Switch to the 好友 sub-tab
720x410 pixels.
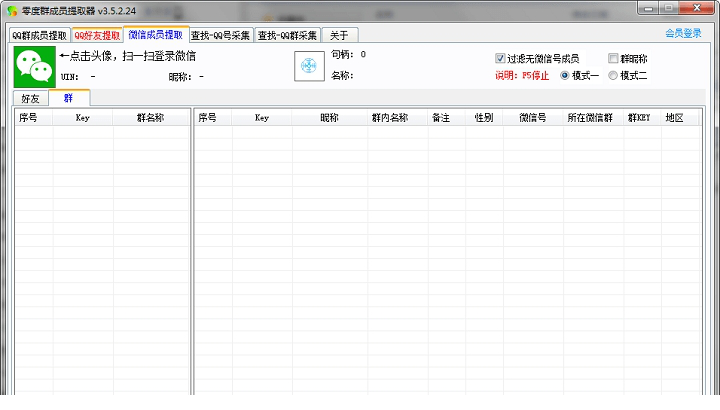coord(30,98)
